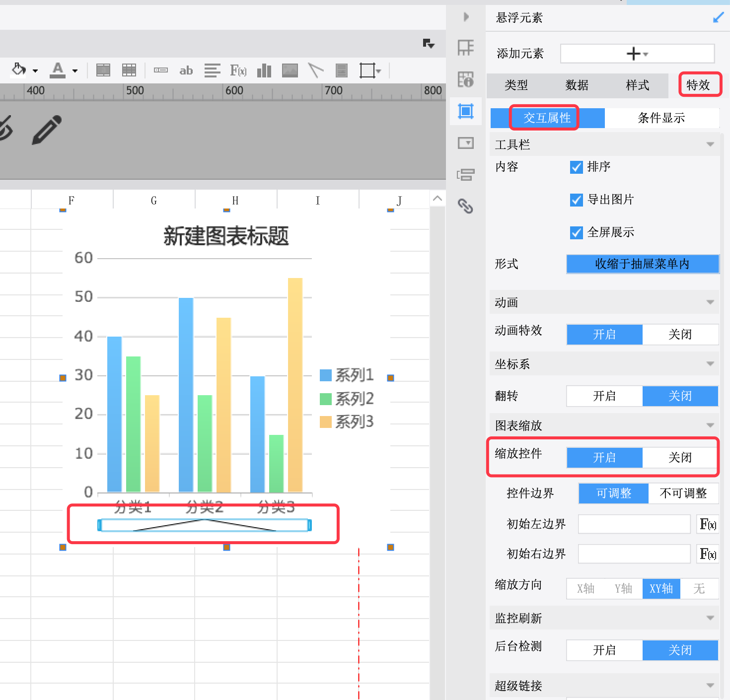Collapse the 坐标系 section

click(x=710, y=364)
